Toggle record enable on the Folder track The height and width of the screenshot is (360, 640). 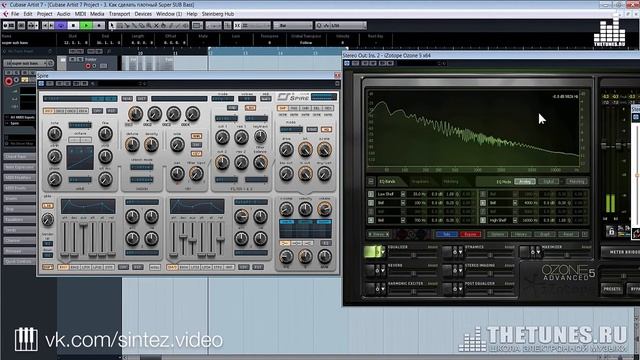pyautogui.click(x=88, y=66)
